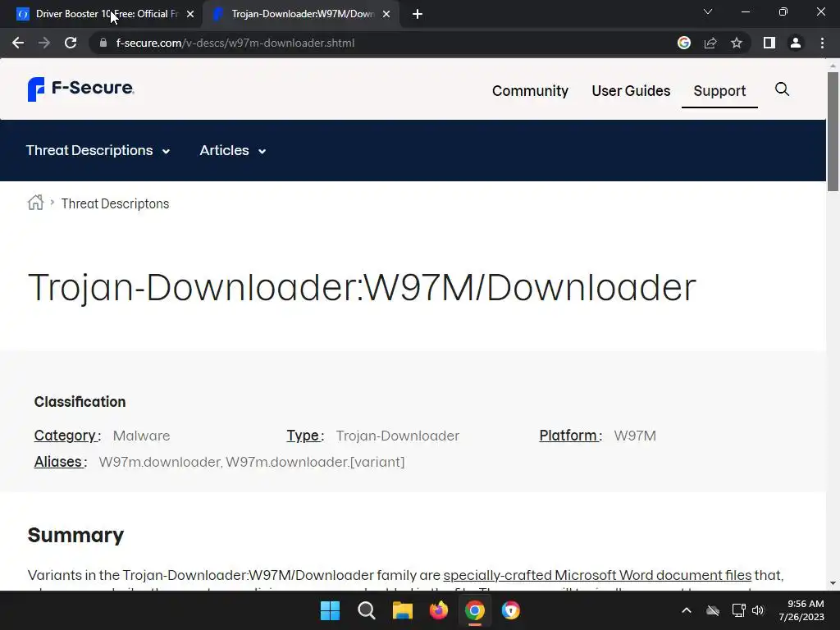Click the W97m.downloader aliases value
The height and width of the screenshot is (630, 840).
pyautogui.click(x=252, y=463)
